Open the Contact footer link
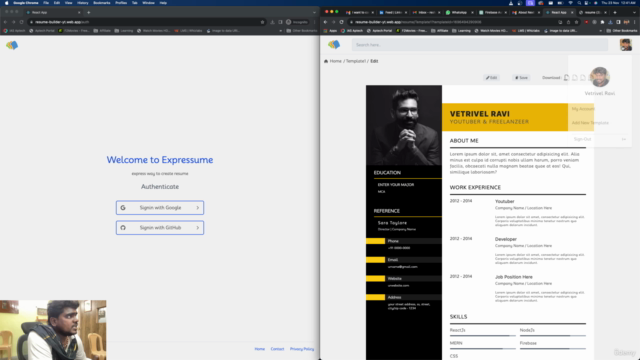Screen dimensions: 640x360 click(x=277, y=349)
